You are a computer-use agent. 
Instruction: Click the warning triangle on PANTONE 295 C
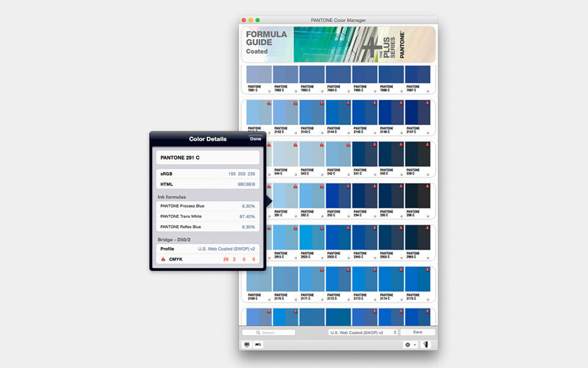tap(401, 186)
